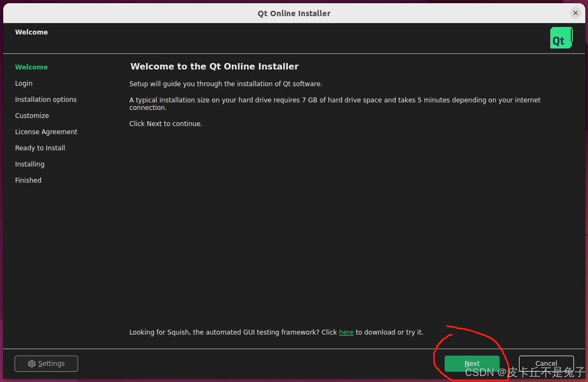
Task: Select the Customize step in sidebar
Action: point(32,115)
